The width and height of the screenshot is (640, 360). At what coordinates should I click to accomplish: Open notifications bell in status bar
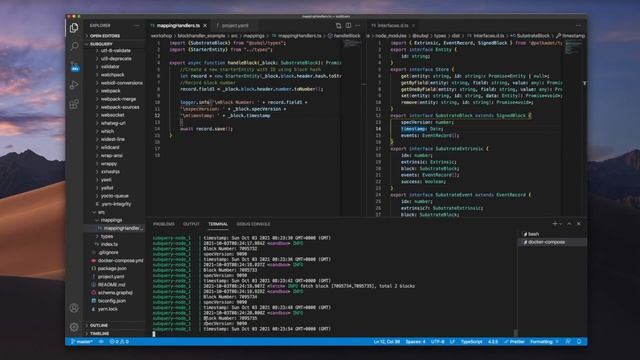pos(579,342)
